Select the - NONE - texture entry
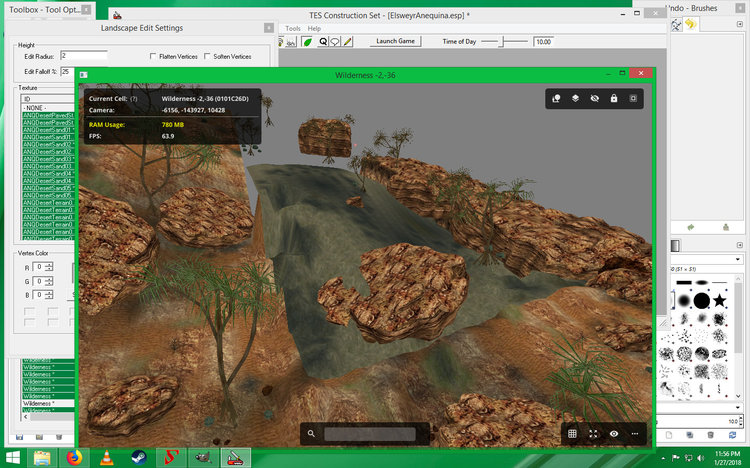This screenshot has height=468, width=750. pos(48,108)
